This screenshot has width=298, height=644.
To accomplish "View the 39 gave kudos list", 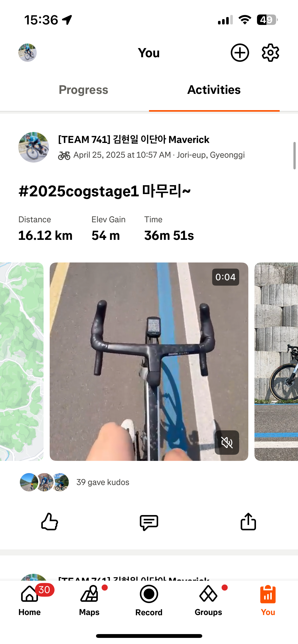I will tap(103, 482).
